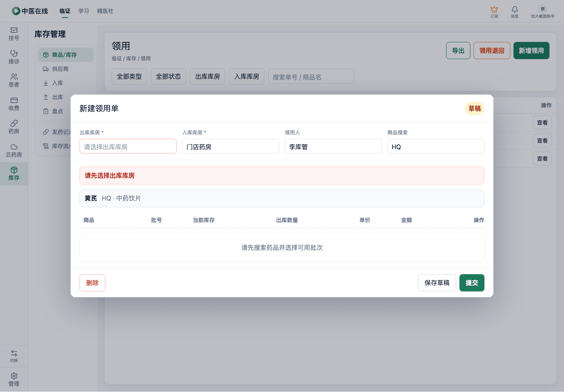Click the 删除 button in the dialog
564x392 pixels.
[x=92, y=283]
